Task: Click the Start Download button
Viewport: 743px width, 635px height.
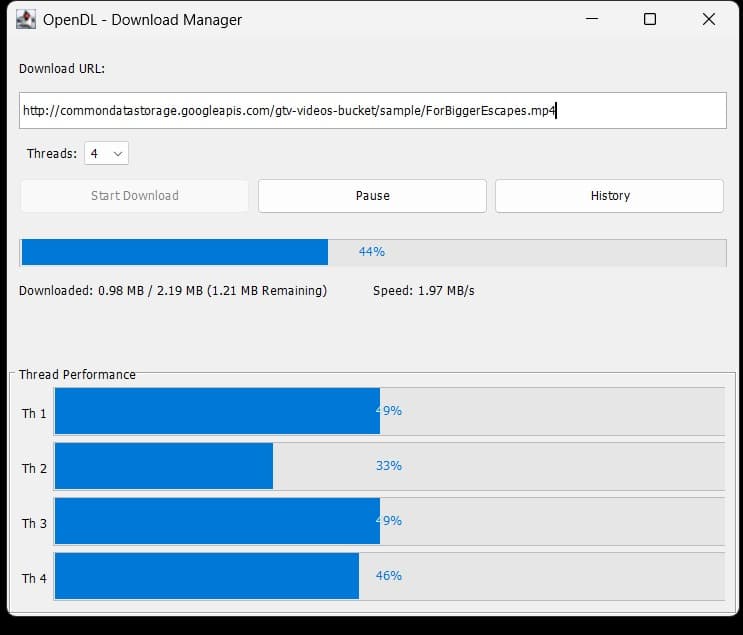Action: point(135,196)
